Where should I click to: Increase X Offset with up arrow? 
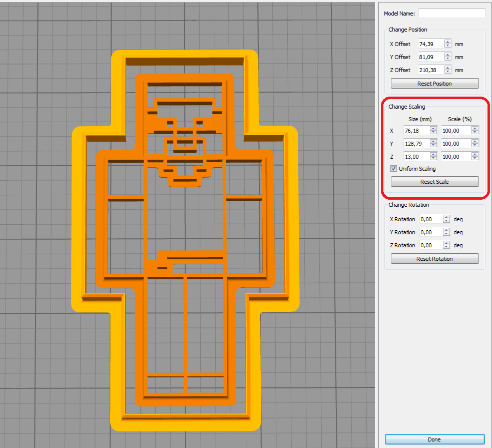pos(448,42)
